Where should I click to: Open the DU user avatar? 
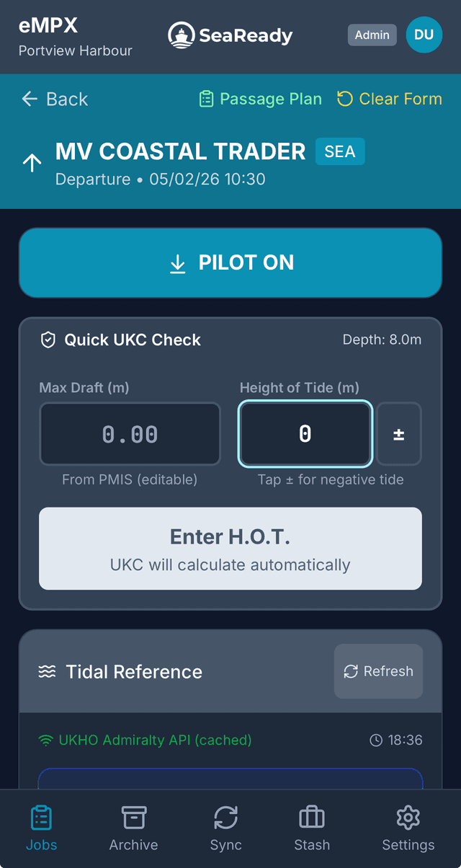424,35
